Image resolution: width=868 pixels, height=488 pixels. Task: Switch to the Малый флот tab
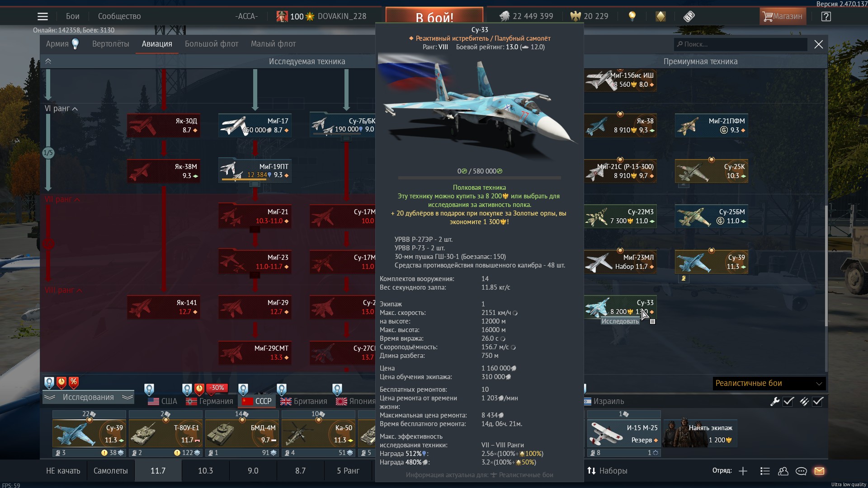274,44
